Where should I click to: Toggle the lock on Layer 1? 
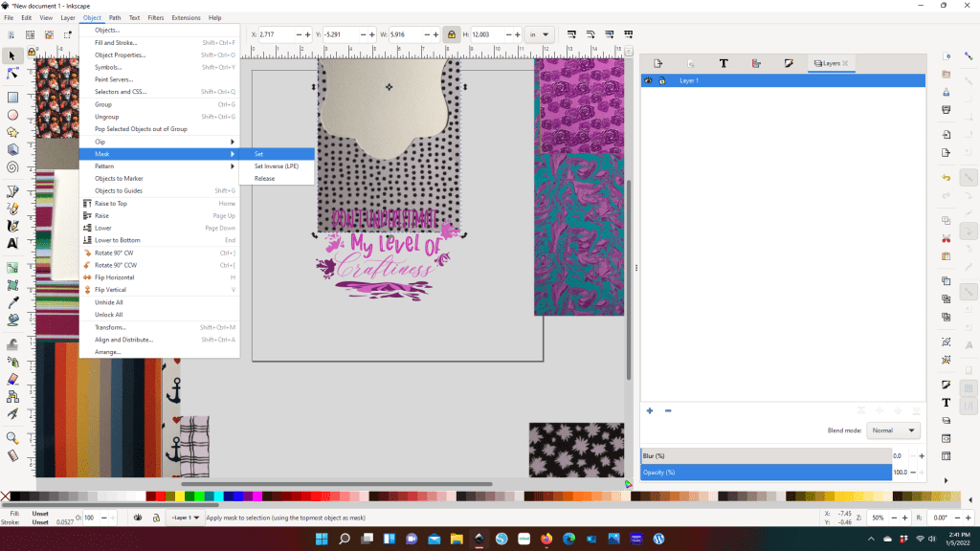point(661,81)
